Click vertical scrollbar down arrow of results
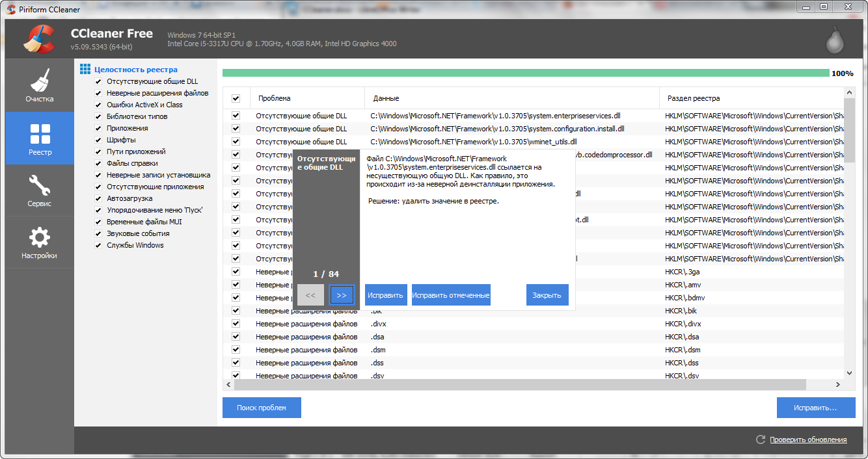Image resolution: width=868 pixels, height=459 pixels. [849, 373]
